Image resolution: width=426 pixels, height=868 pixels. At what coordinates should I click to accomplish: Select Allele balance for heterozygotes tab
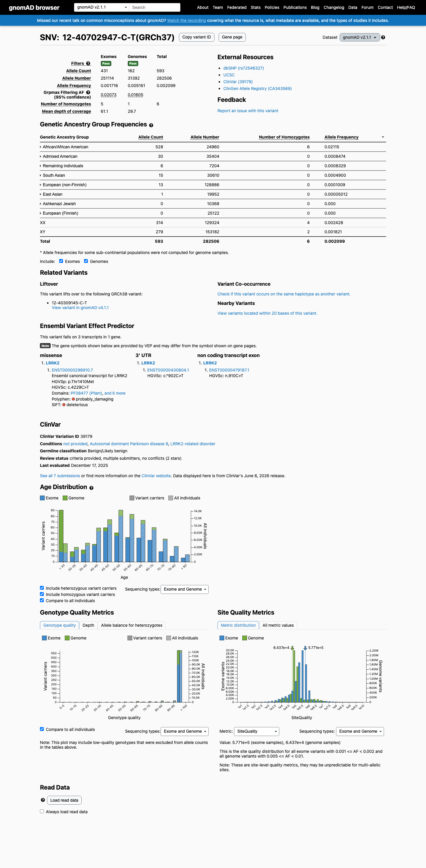point(132,625)
